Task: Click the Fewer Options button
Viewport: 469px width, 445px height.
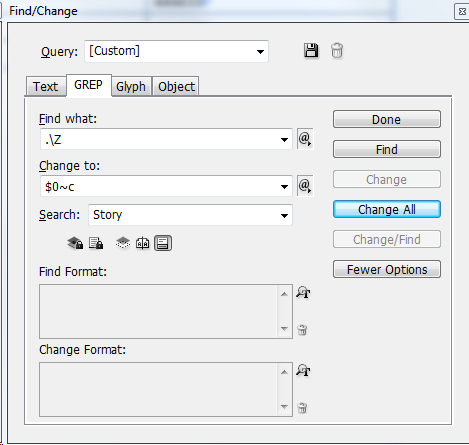Action: pyautogui.click(x=387, y=269)
